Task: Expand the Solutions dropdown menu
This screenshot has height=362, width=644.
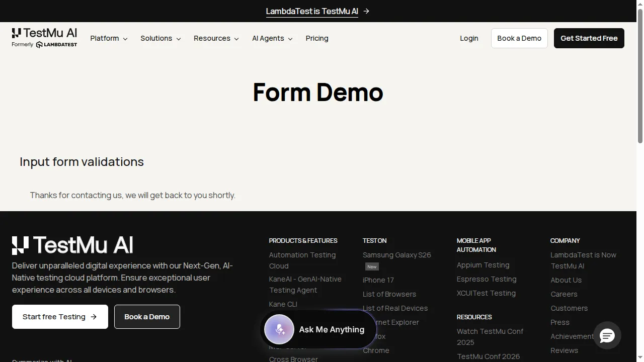Action: click(160, 38)
